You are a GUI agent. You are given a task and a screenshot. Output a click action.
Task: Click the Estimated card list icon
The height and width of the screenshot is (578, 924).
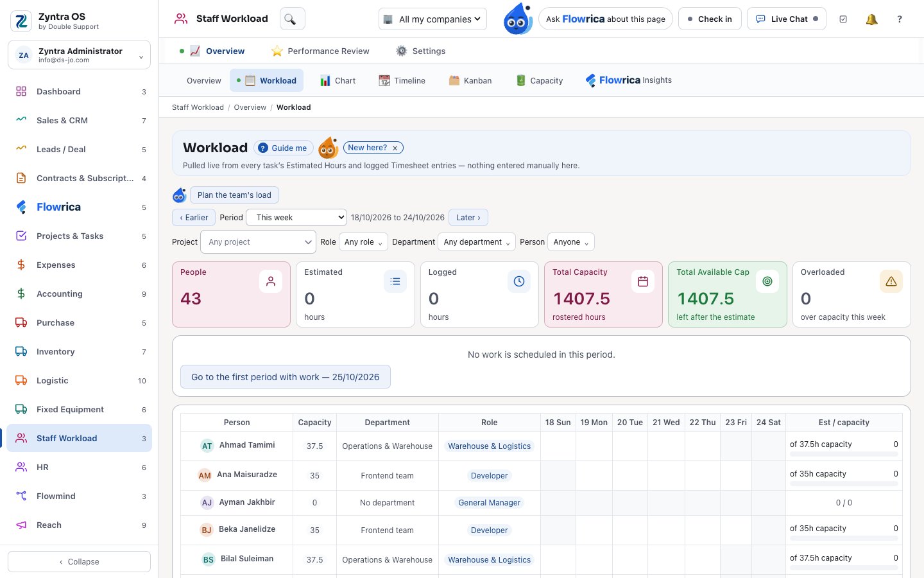(x=395, y=281)
